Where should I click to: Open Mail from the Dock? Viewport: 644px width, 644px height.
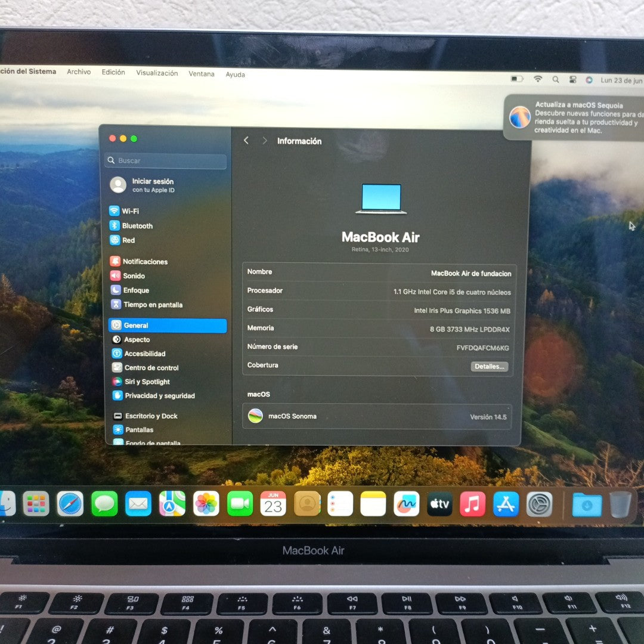click(x=138, y=503)
